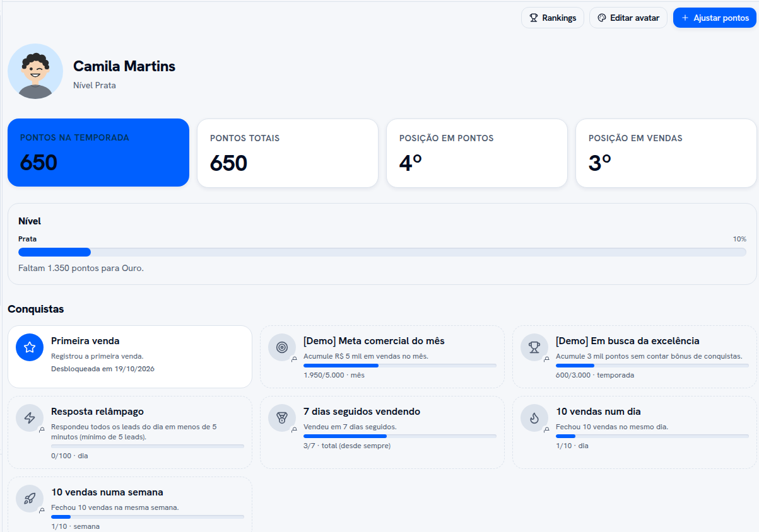Select the Pontos totais card
The height and width of the screenshot is (532, 759).
(x=288, y=153)
